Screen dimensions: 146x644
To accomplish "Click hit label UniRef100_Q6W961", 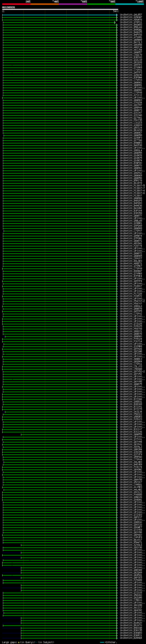I will click(x=131, y=82).
